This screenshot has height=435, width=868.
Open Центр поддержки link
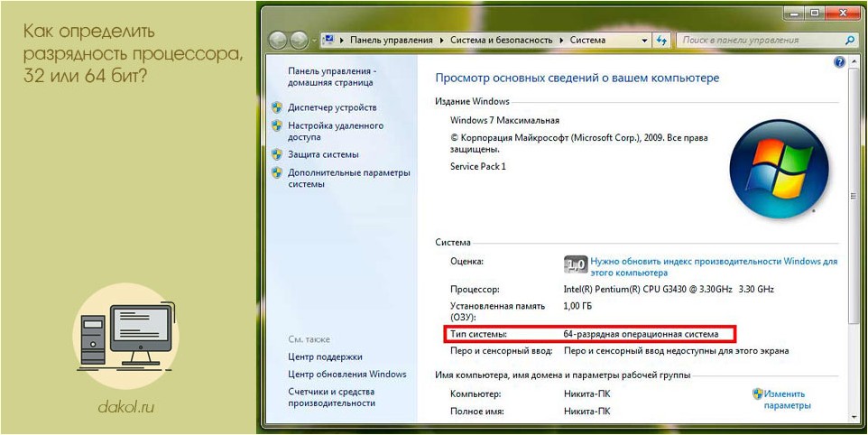[326, 357]
